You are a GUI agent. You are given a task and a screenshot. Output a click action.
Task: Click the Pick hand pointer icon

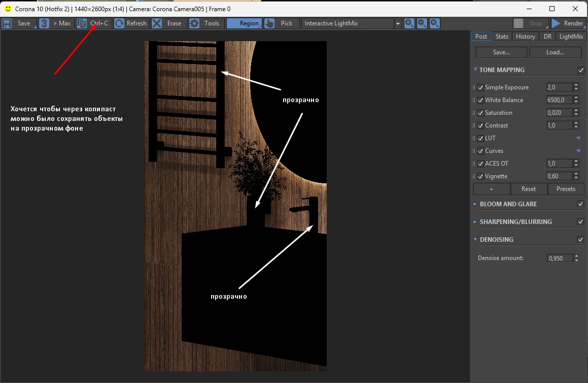click(269, 23)
